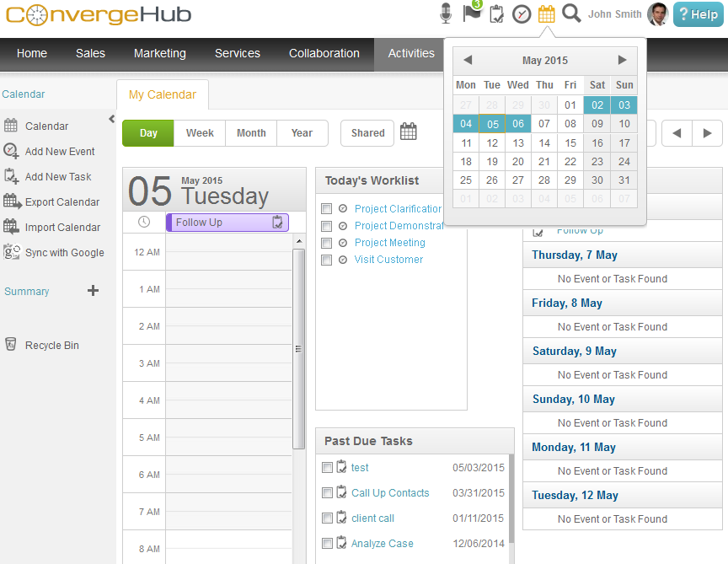Open the Sales menu
The height and width of the screenshot is (564, 728).
pyautogui.click(x=90, y=53)
